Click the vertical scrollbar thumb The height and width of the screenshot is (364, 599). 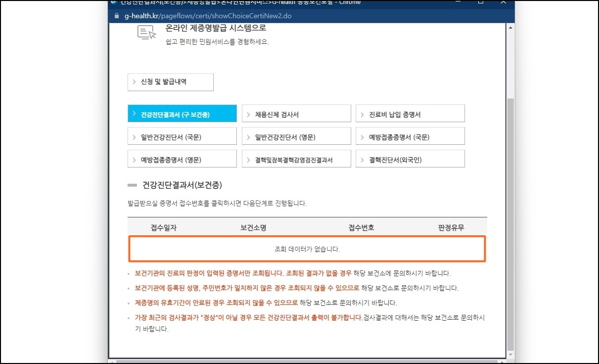coord(510,223)
